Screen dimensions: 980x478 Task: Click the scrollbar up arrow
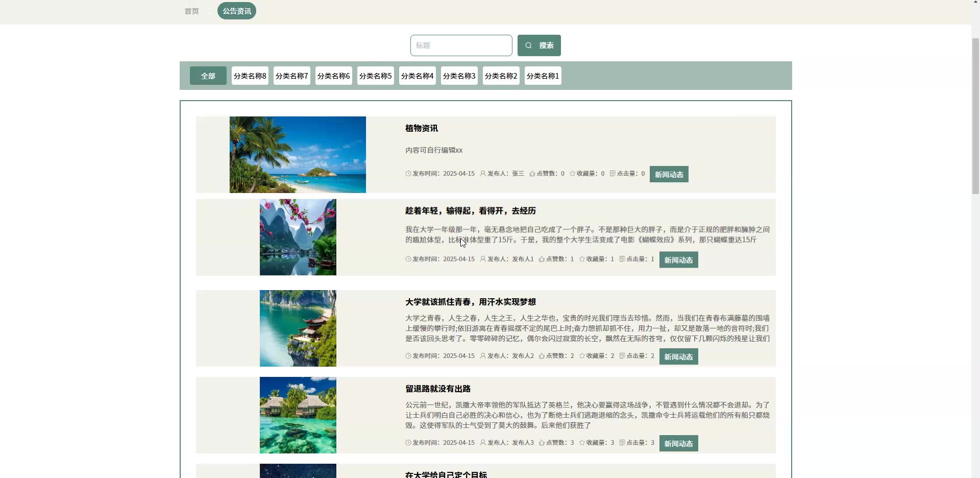975,3
